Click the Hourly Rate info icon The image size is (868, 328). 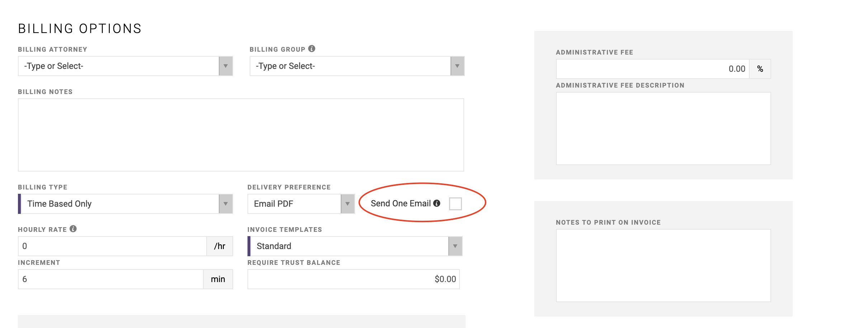click(x=73, y=229)
